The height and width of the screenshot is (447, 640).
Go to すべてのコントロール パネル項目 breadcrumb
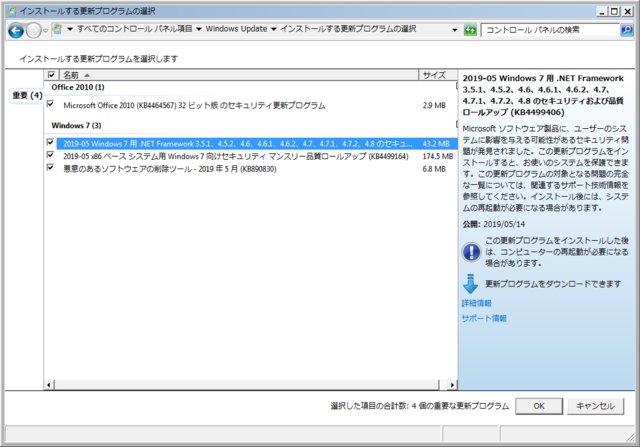(135, 29)
